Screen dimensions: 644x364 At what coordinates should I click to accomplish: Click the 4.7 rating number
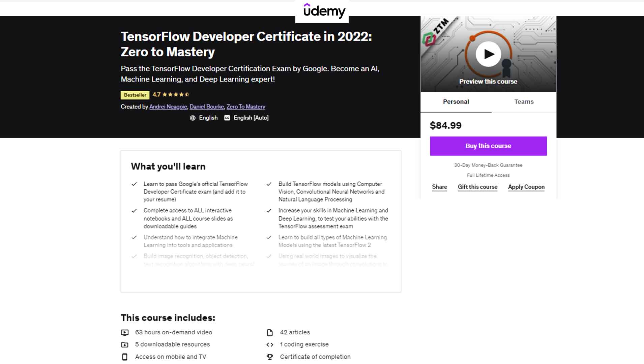click(156, 95)
